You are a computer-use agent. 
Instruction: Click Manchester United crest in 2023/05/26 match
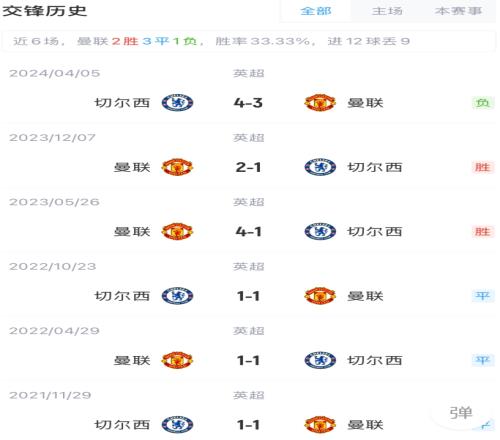click(177, 231)
